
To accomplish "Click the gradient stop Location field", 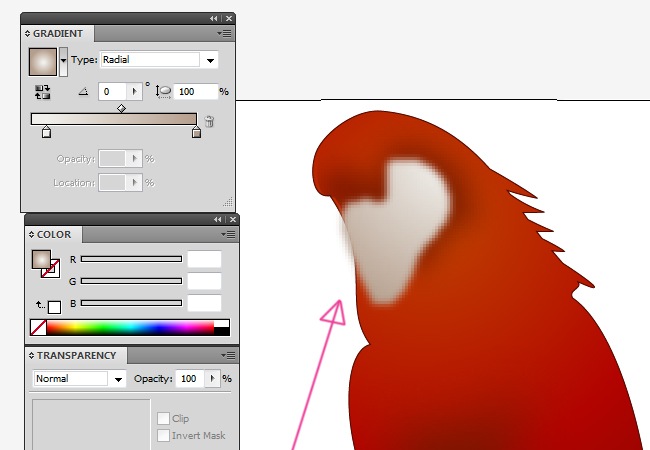I will (x=112, y=183).
